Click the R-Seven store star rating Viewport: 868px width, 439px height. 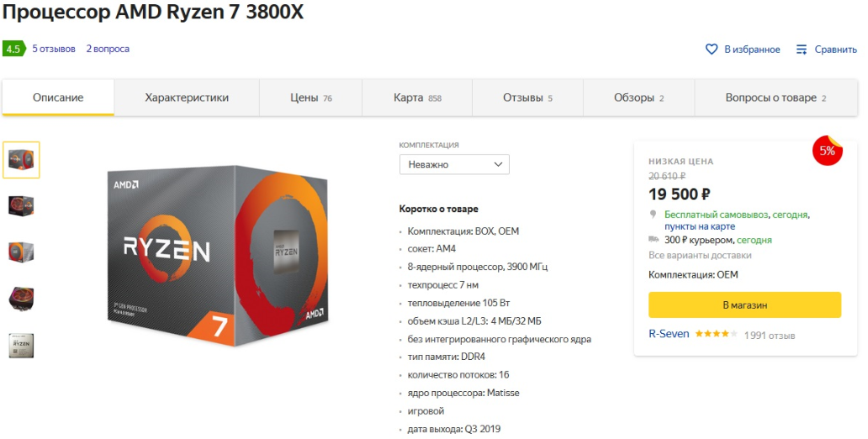point(716,334)
